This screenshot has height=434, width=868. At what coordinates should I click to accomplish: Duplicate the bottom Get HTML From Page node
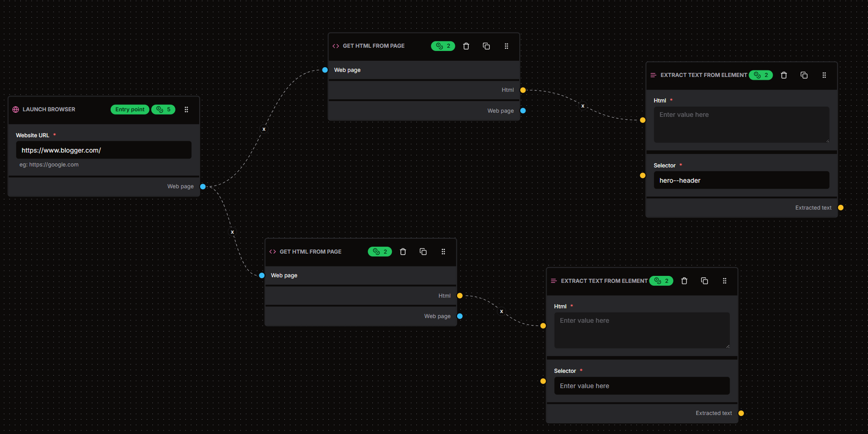click(x=423, y=252)
